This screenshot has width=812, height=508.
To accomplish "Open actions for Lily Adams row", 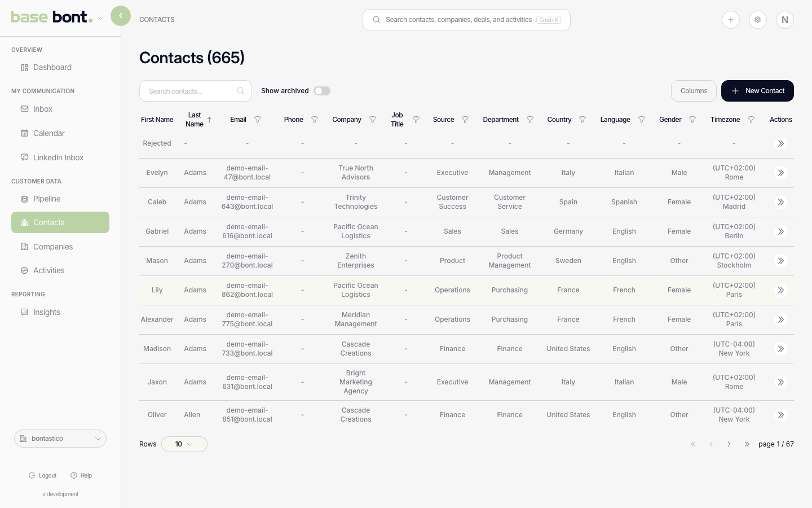I will 781,290.
